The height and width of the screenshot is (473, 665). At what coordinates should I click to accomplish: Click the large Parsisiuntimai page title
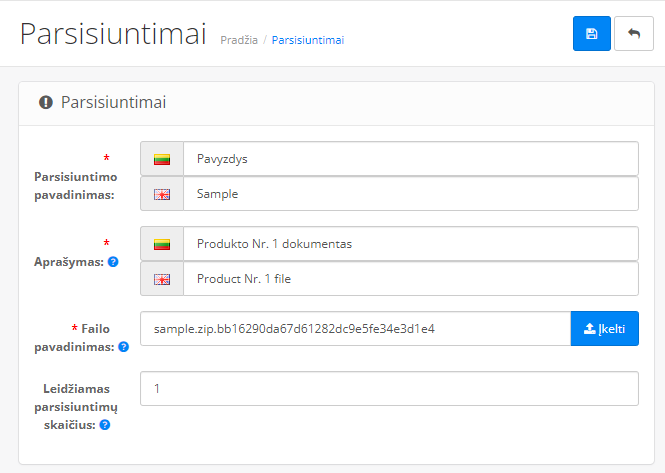[x=114, y=33]
